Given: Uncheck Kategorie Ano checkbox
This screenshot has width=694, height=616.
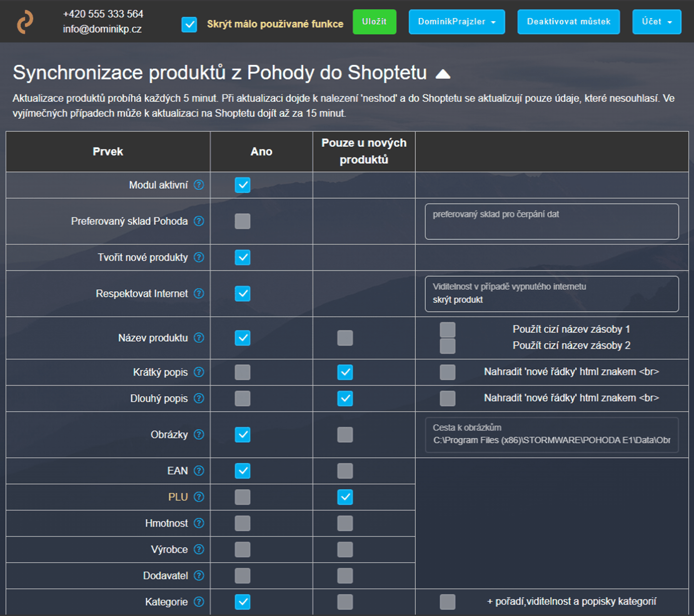Looking at the screenshot, I should point(243,602).
